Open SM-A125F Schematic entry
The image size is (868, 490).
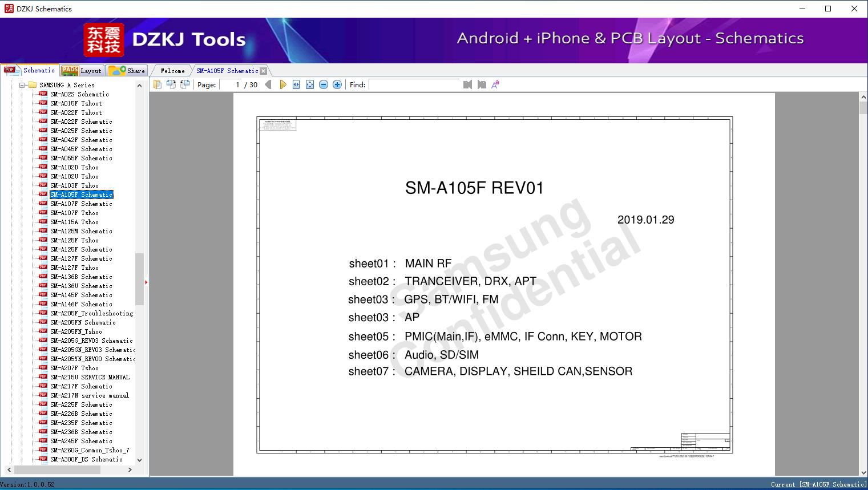click(81, 249)
